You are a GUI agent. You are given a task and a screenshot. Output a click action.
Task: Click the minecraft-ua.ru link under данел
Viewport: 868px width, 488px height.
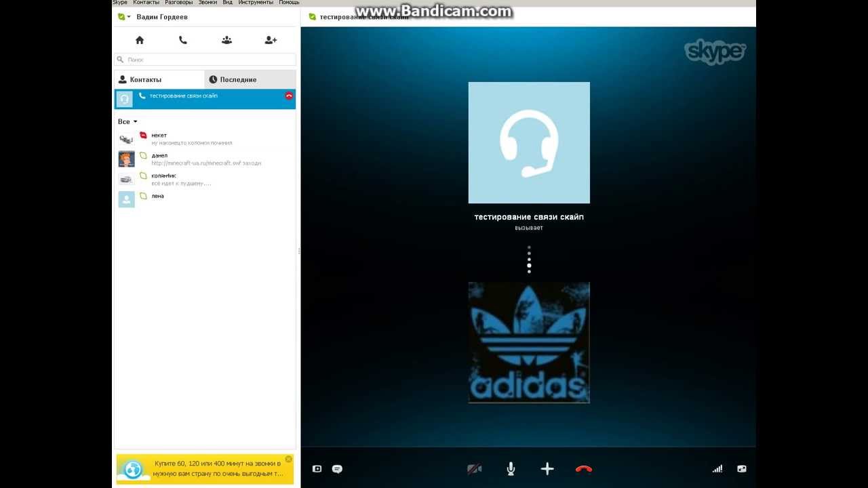195,163
